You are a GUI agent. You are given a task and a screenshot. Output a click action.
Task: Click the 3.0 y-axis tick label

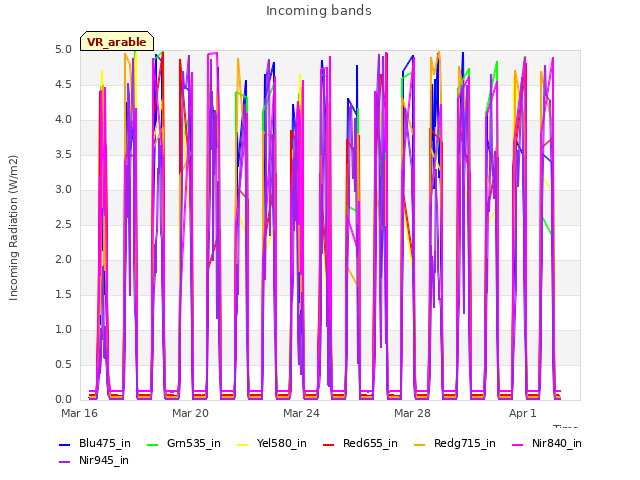coord(63,189)
